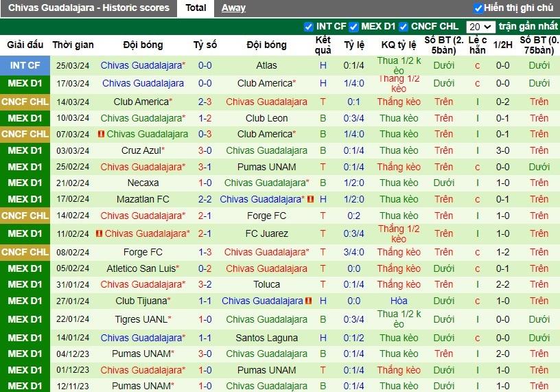The image size is (560, 392).
Task: Open Atletico San Luis team link
Action: 143,268
